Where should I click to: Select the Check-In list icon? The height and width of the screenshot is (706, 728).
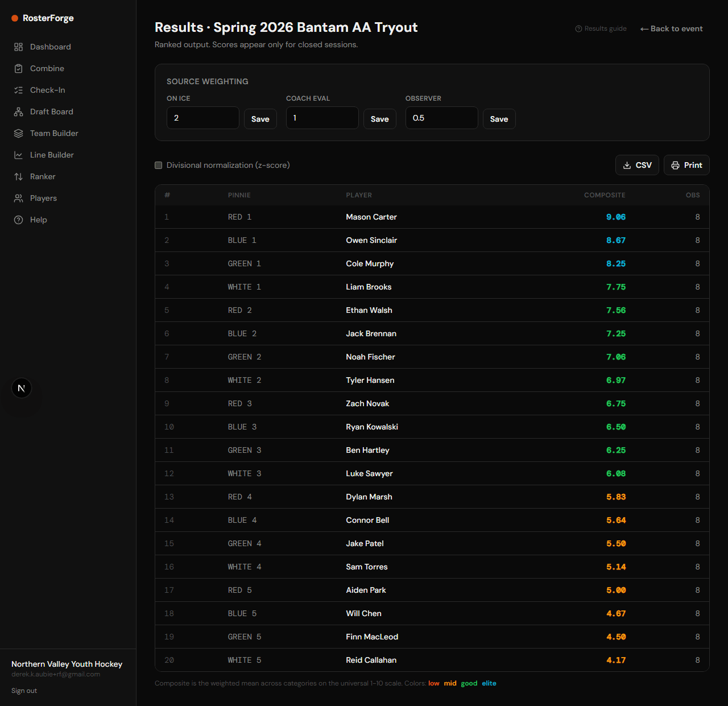click(x=18, y=90)
